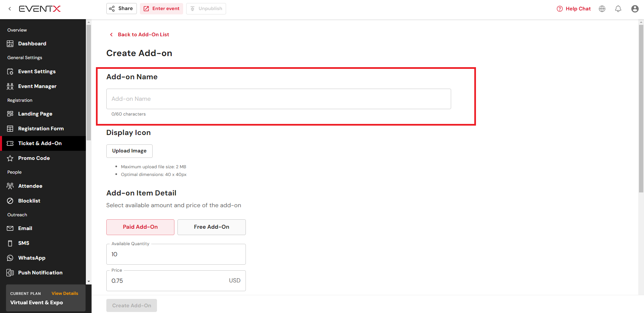Open the language globe icon
The image size is (644, 313).
[602, 9]
